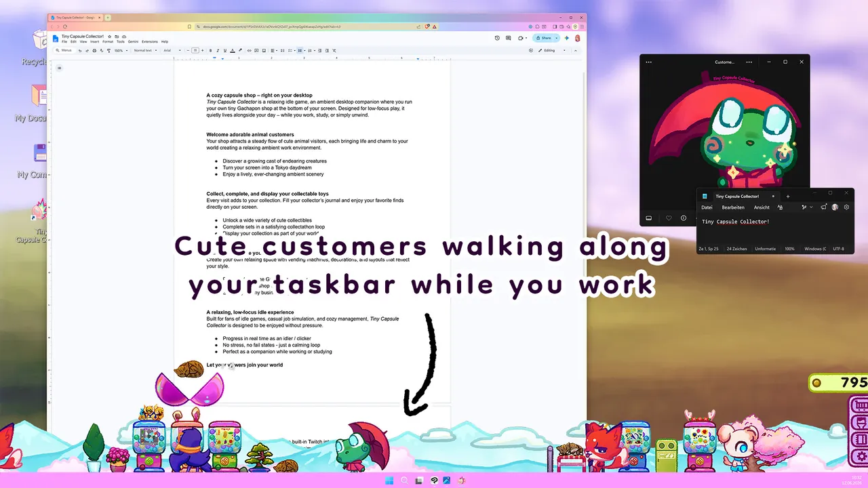Screen dimensions: 868x488
Task: Toggle underline formatting in Docs
Action: [225, 50]
